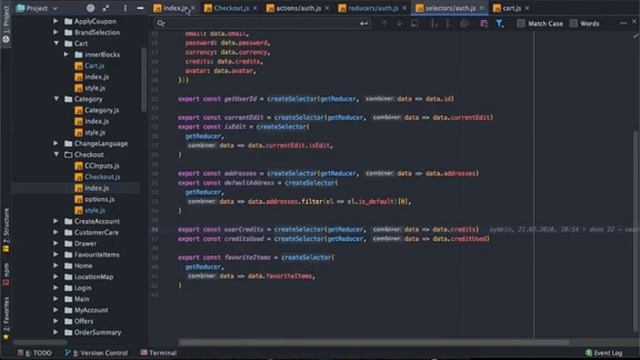Open the Terminal tool window
This screenshot has height=360, width=640.
click(158, 353)
